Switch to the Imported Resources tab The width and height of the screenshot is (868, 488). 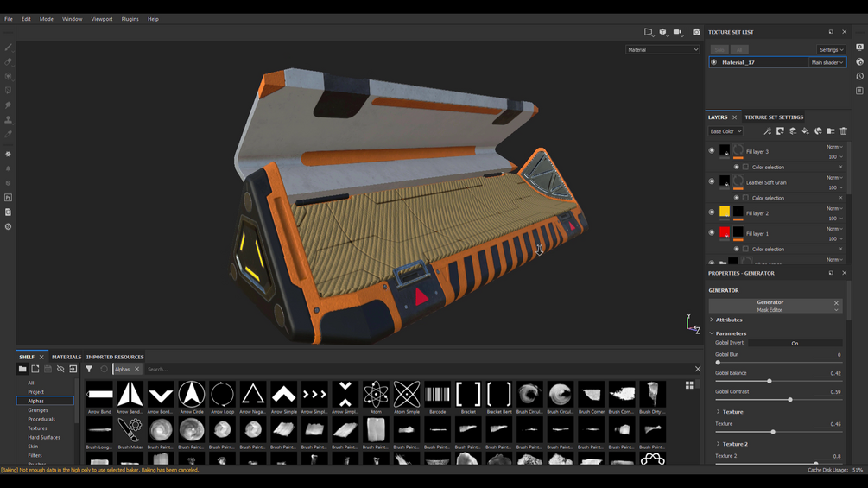pyautogui.click(x=115, y=357)
